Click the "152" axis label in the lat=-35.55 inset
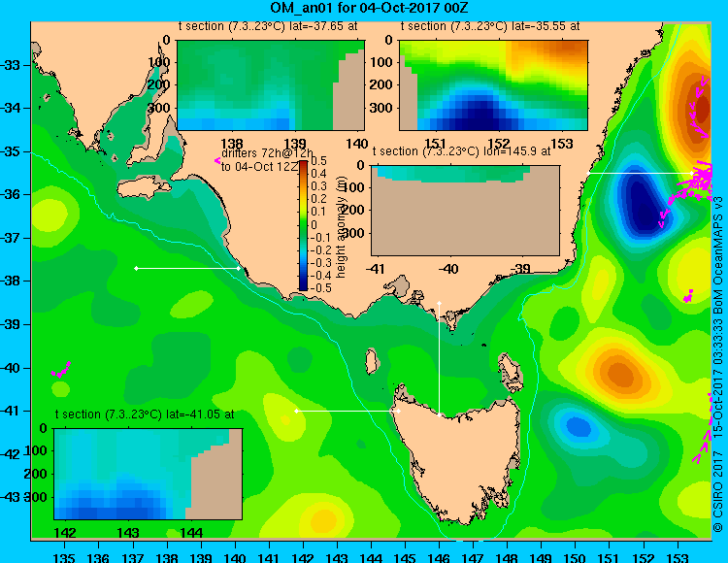Screen dimensions: 728x563 499,144
